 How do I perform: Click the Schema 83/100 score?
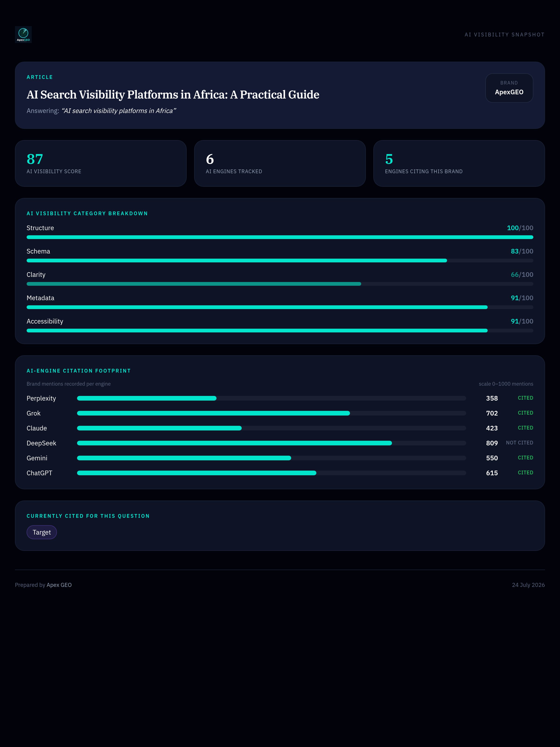(x=522, y=251)
